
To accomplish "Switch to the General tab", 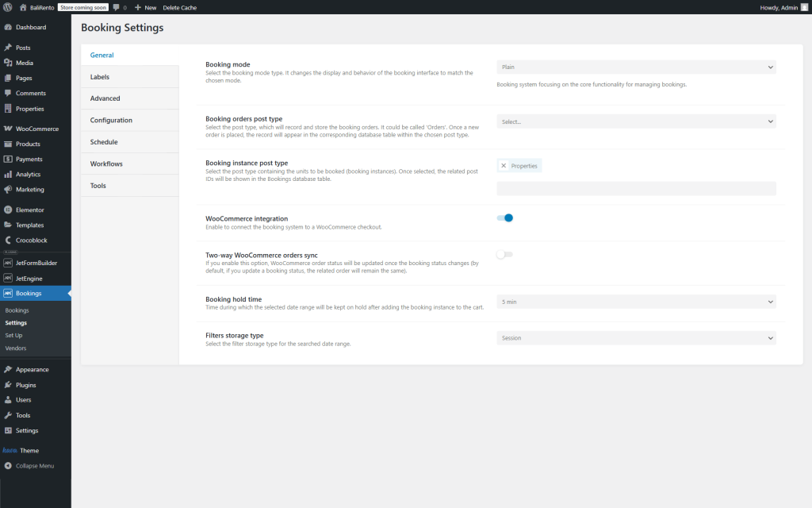I will (x=129, y=55).
